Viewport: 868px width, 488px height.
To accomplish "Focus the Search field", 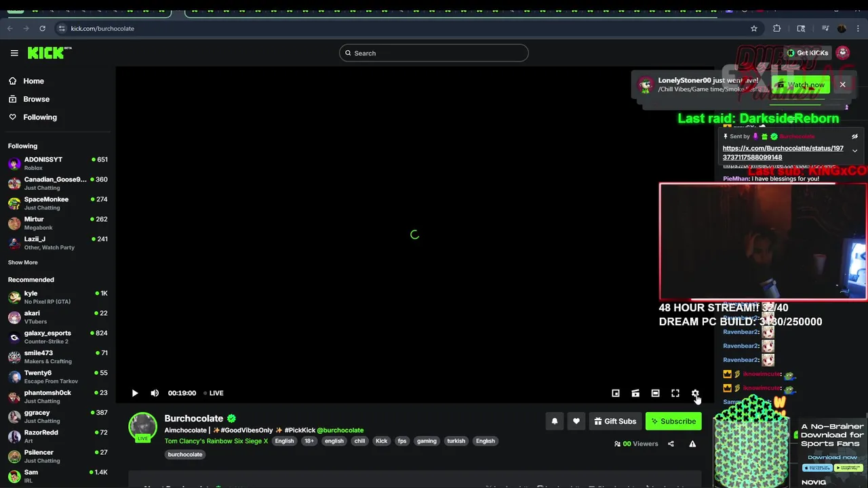I will point(434,53).
